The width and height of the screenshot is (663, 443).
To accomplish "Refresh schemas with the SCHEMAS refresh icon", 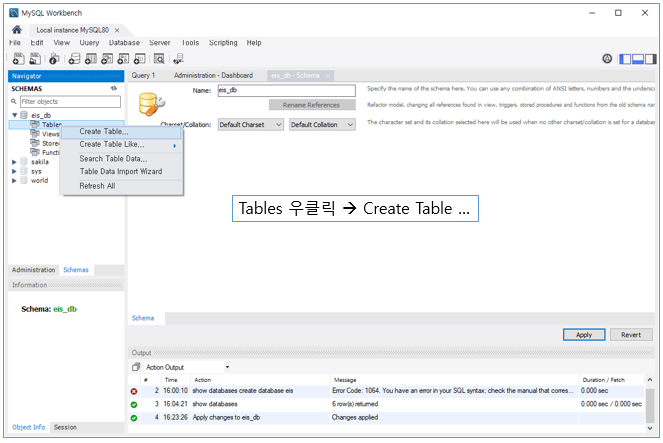I will pos(114,88).
